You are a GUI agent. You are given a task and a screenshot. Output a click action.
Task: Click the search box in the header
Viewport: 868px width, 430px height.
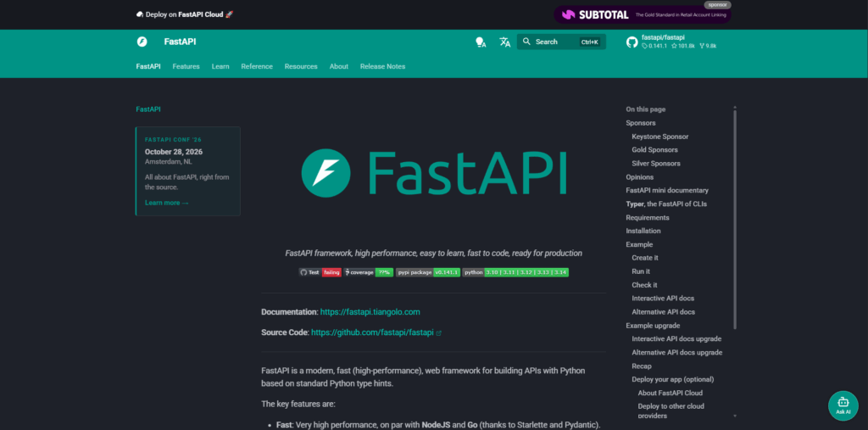click(x=561, y=42)
